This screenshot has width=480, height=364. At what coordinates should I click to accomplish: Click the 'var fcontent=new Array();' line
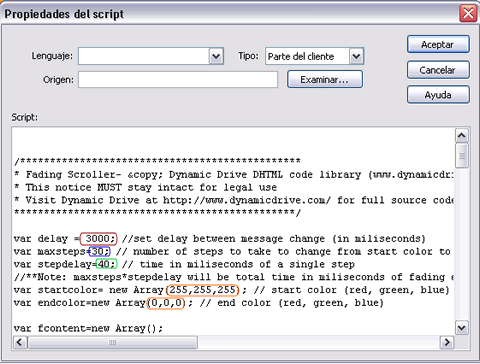click(88, 328)
